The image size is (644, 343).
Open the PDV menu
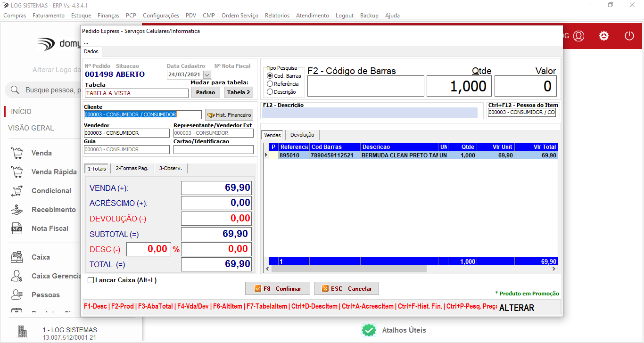click(191, 16)
